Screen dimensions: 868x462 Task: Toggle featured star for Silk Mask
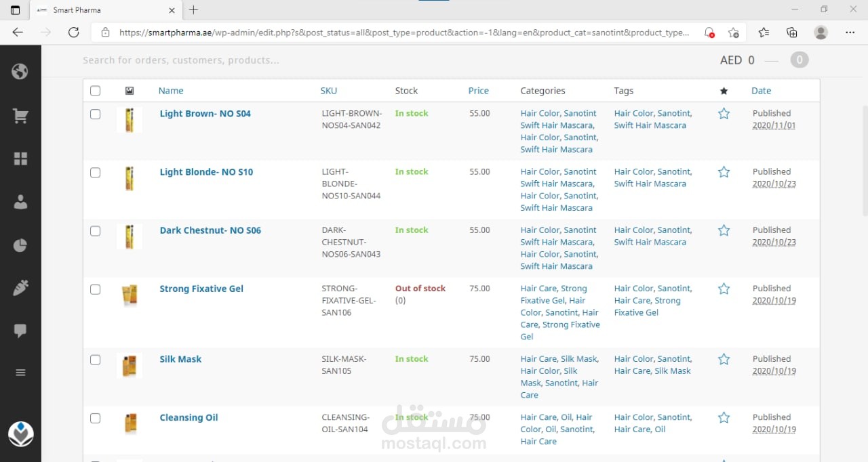724,359
